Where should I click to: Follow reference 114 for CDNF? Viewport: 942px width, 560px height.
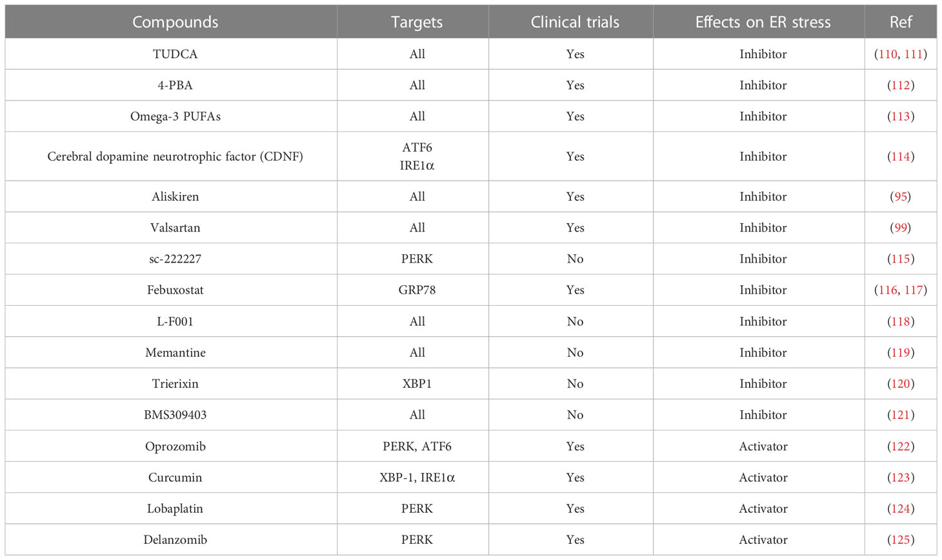[x=901, y=157]
